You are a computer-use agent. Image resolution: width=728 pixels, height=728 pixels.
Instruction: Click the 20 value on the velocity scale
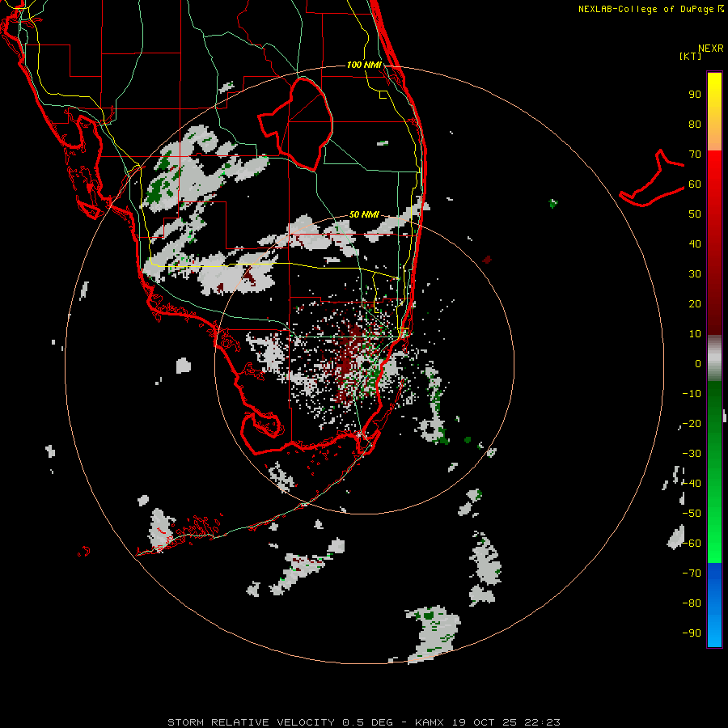pyautogui.click(x=695, y=304)
